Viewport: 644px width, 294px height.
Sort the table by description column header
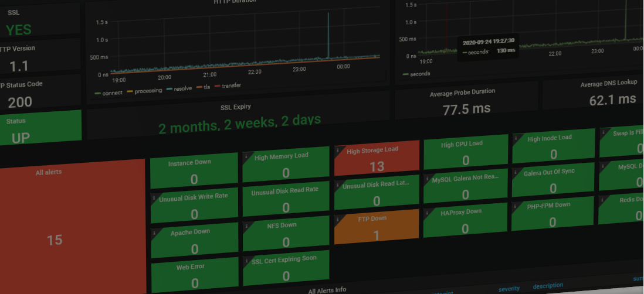[548, 286]
